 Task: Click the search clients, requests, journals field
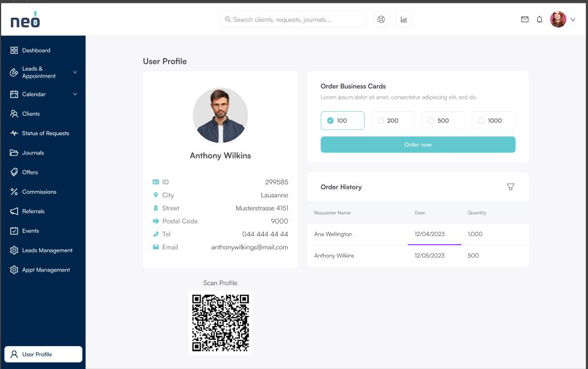pyautogui.click(x=293, y=19)
